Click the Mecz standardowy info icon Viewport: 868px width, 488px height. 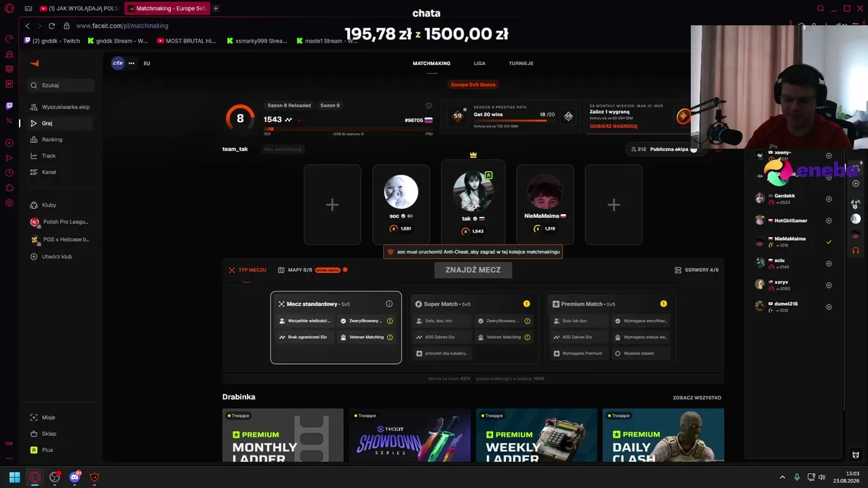[x=389, y=304]
